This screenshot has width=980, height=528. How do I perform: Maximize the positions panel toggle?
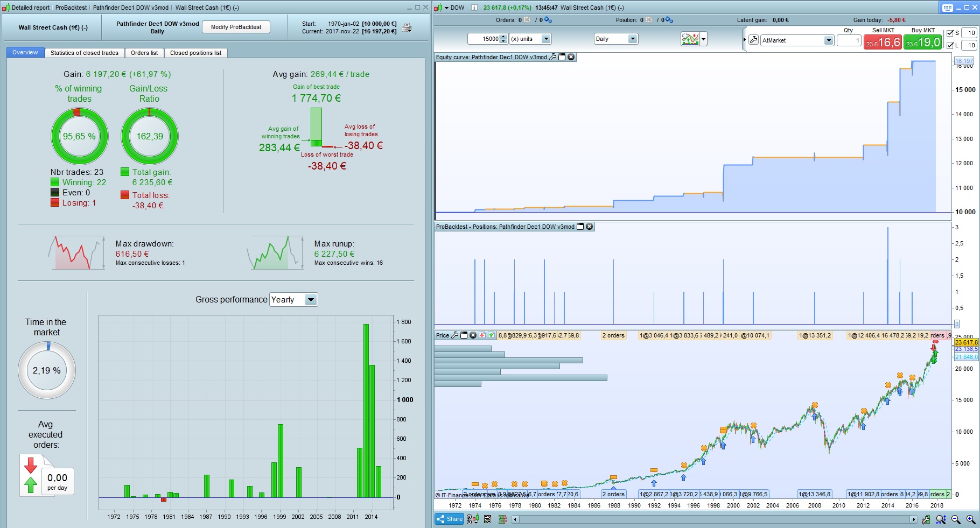pos(580,227)
